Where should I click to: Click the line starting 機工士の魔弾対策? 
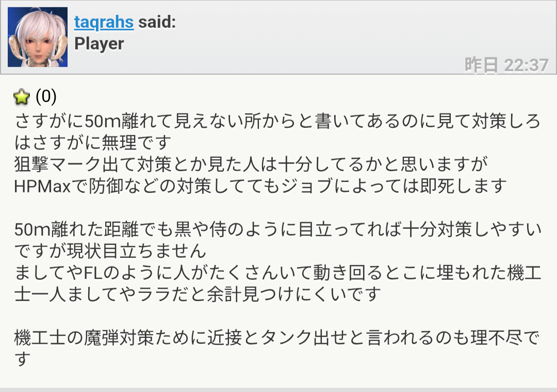(x=277, y=338)
